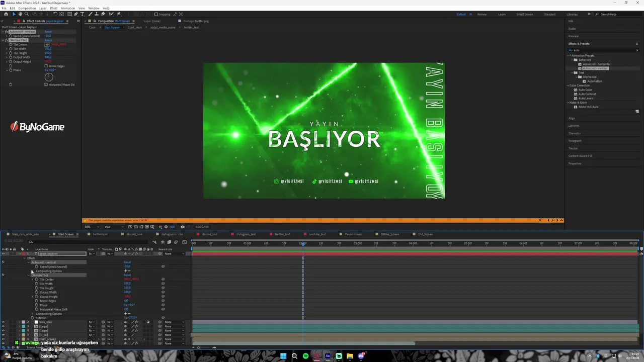This screenshot has width=644, height=362.
Task: Navigate to Start_main in composition breadcrumb
Action: coord(135,27)
